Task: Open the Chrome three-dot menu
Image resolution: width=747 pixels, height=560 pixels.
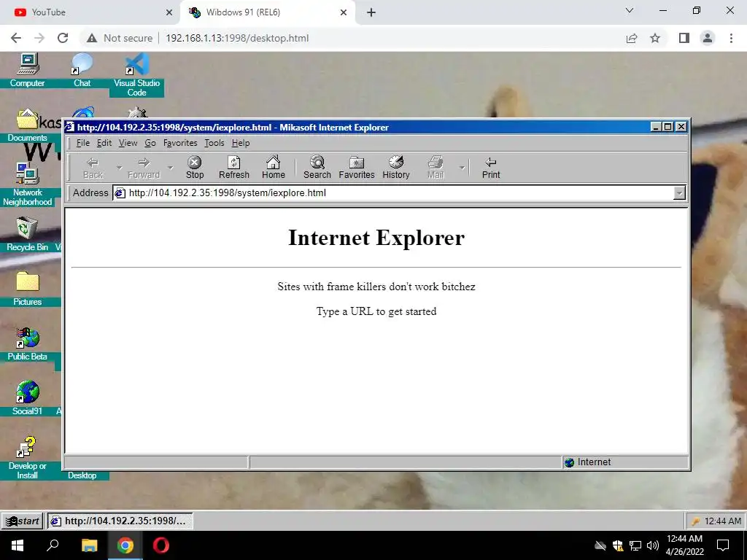Action: coord(731,38)
